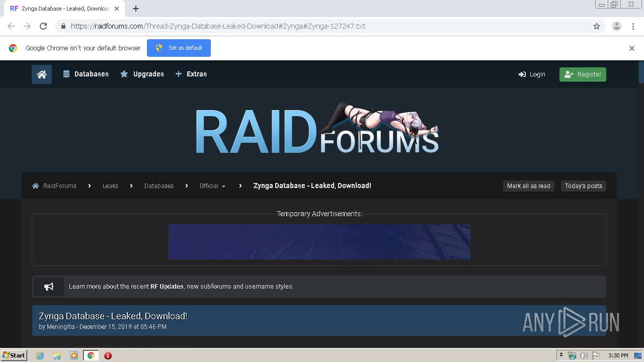This screenshot has width=644, height=362.
Task: Open Chrome three-dot menu
Action: point(633,26)
